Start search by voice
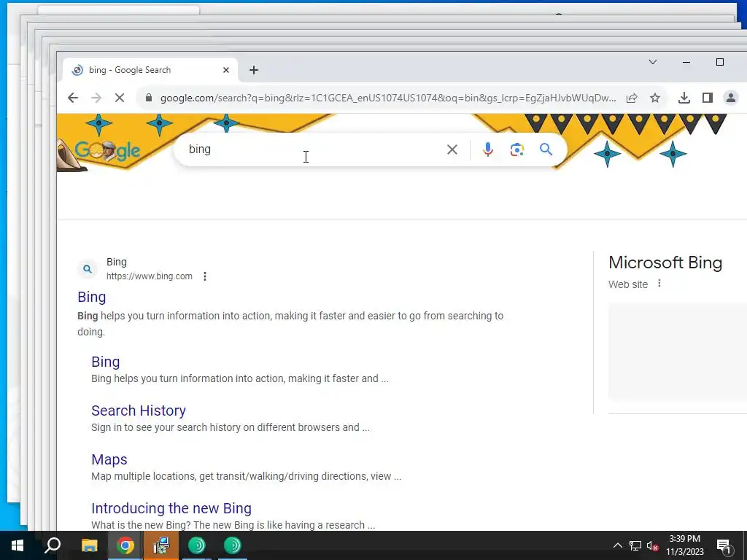The width and height of the screenshot is (747, 560). [x=488, y=149]
